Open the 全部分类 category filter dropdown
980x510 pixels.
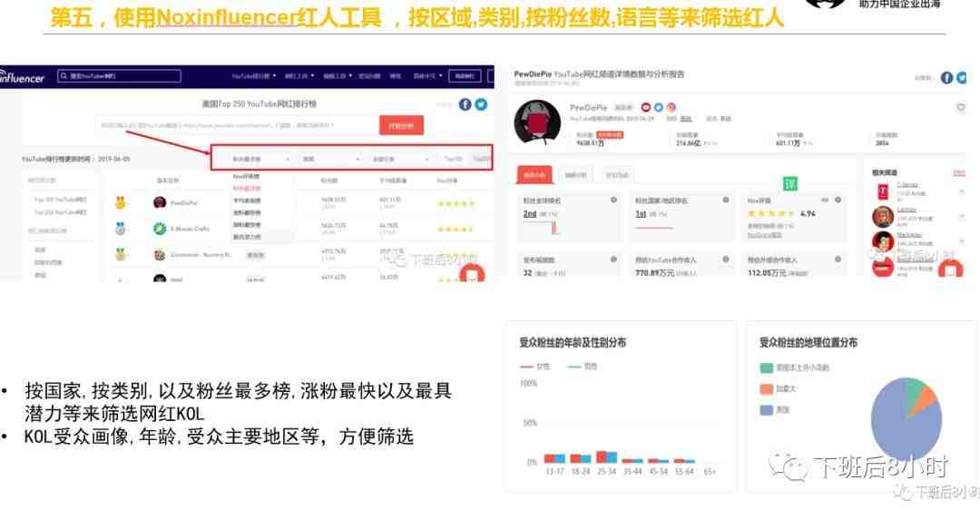(401, 160)
